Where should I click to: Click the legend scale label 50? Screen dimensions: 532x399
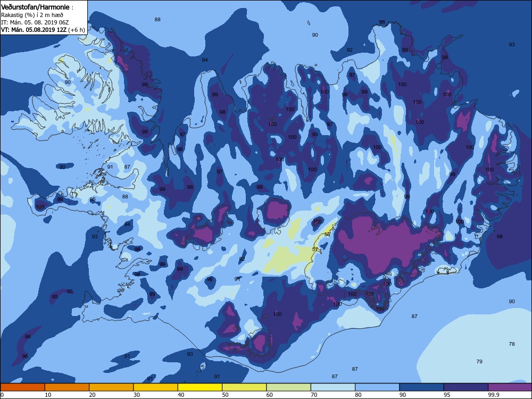coord(225,395)
